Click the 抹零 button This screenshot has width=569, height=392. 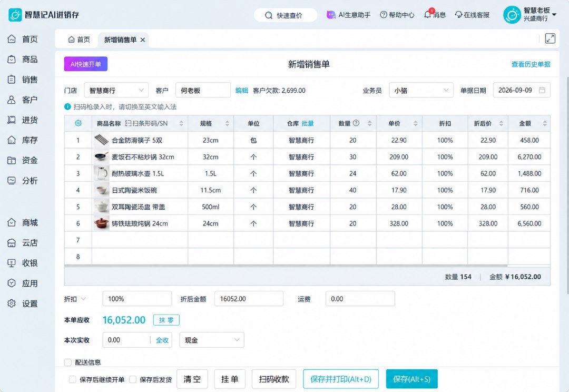tap(166, 320)
